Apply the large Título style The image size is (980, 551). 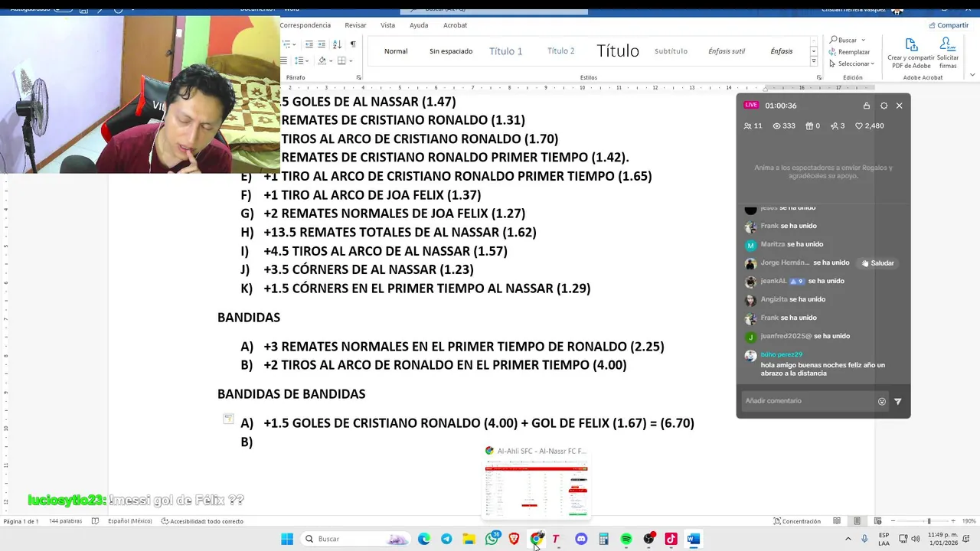[x=618, y=51]
